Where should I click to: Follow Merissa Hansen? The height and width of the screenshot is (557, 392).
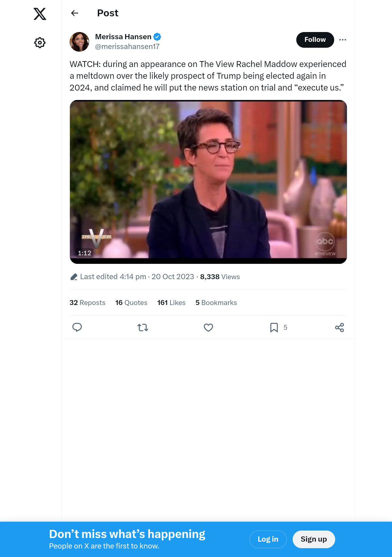pos(315,40)
